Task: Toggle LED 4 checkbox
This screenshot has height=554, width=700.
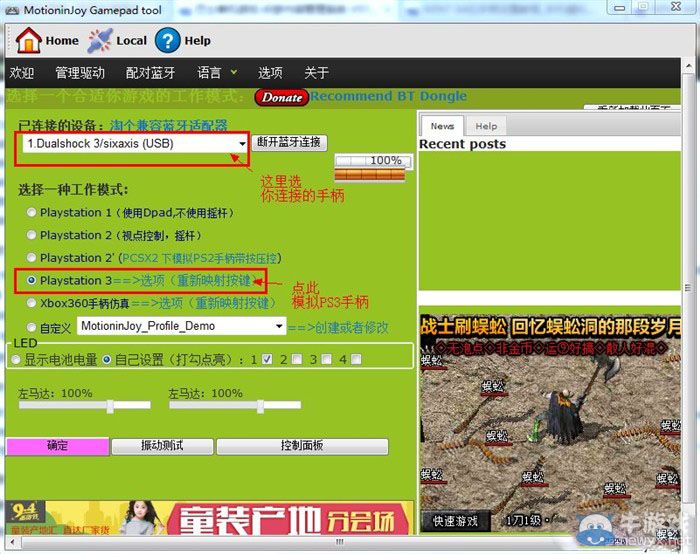Action: pos(356,359)
